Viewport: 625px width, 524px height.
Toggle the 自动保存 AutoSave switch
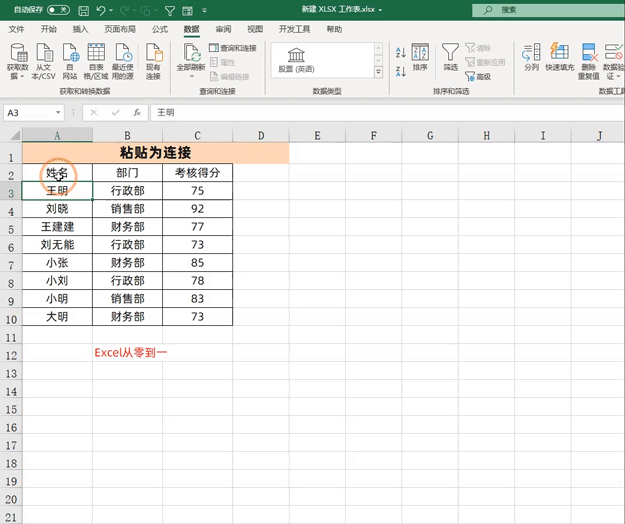(x=58, y=10)
